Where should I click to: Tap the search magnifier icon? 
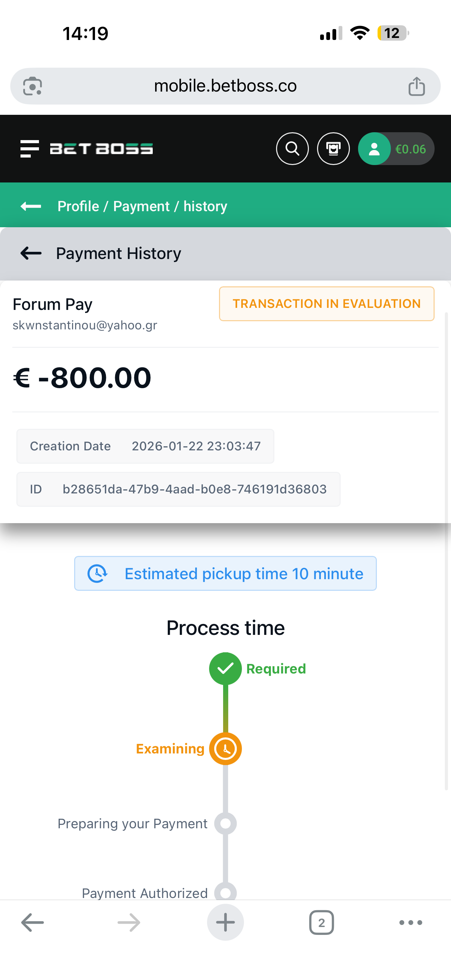coord(292,149)
